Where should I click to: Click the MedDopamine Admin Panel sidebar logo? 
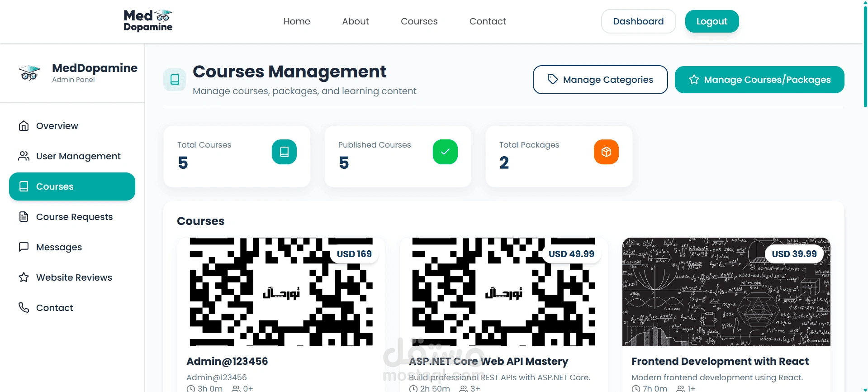tap(29, 73)
